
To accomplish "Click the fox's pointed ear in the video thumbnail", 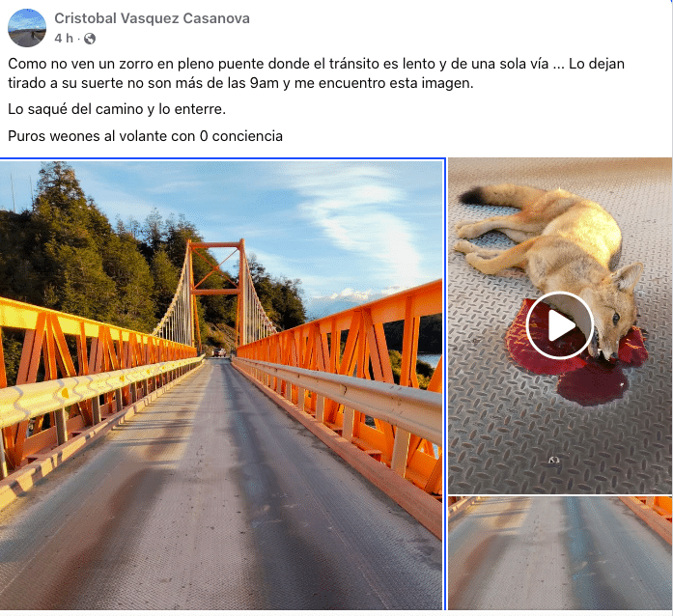I will click(628, 278).
